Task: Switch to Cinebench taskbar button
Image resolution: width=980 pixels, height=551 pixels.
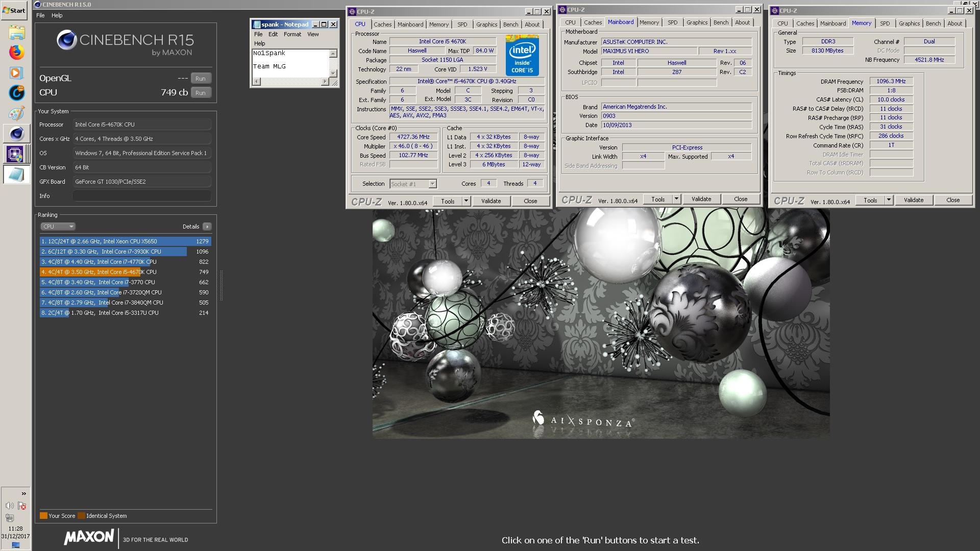Action: tap(16, 134)
